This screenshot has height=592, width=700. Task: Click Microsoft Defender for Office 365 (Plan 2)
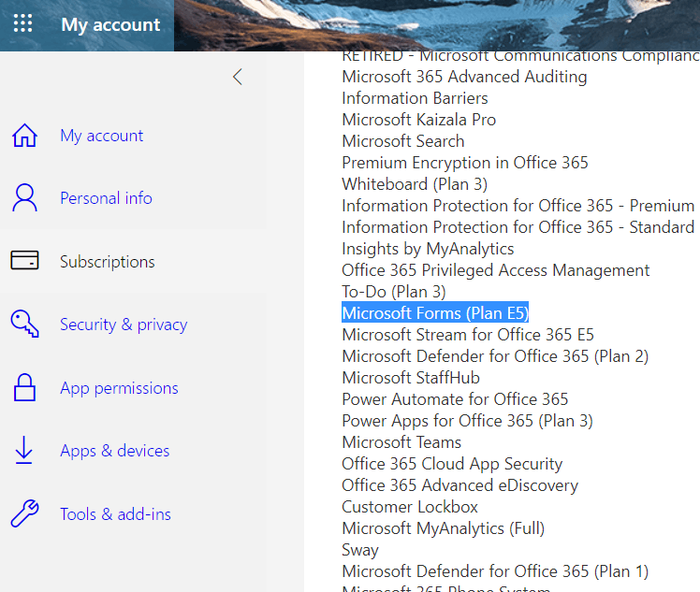click(x=495, y=356)
